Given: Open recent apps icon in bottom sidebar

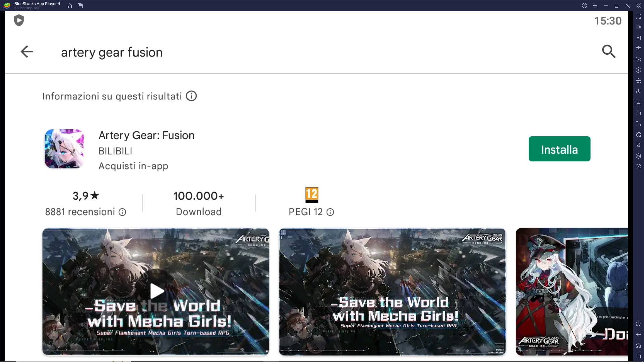Looking at the screenshot, I should [638, 356].
